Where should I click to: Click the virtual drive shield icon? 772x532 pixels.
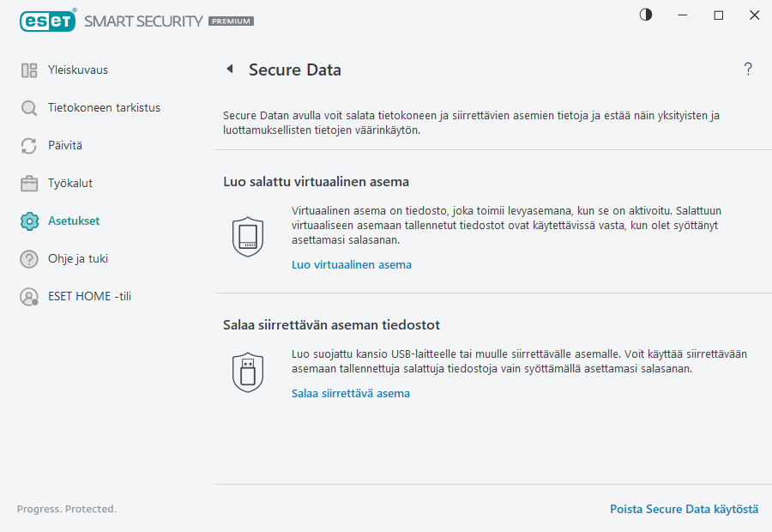tap(248, 237)
